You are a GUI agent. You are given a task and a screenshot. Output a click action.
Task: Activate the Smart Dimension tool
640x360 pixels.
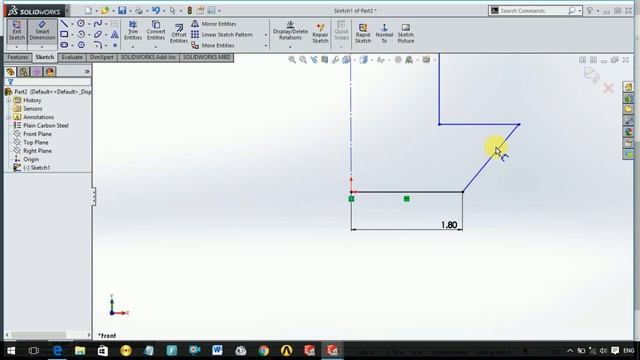tap(42, 31)
